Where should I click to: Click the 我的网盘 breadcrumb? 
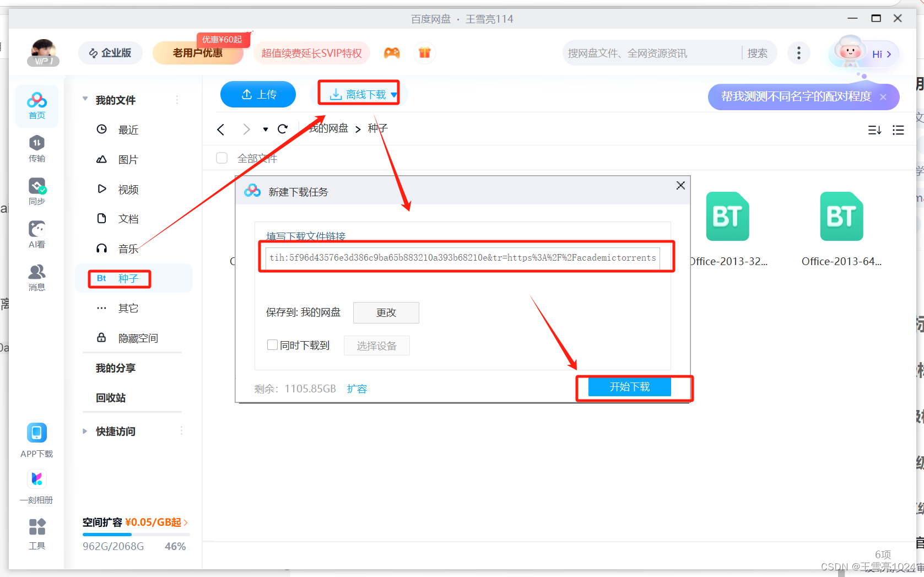[328, 128]
